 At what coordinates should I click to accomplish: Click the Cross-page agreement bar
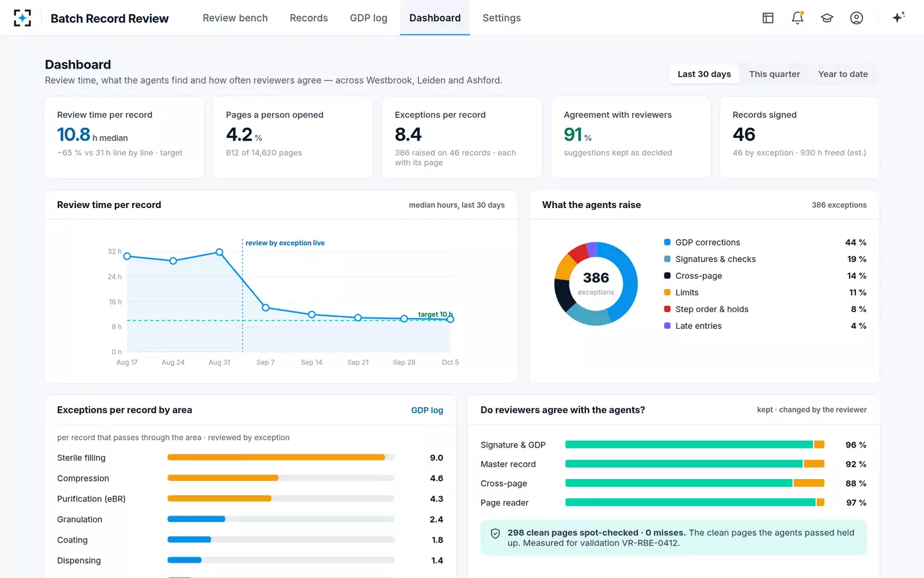pyautogui.click(x=695, y=484)
